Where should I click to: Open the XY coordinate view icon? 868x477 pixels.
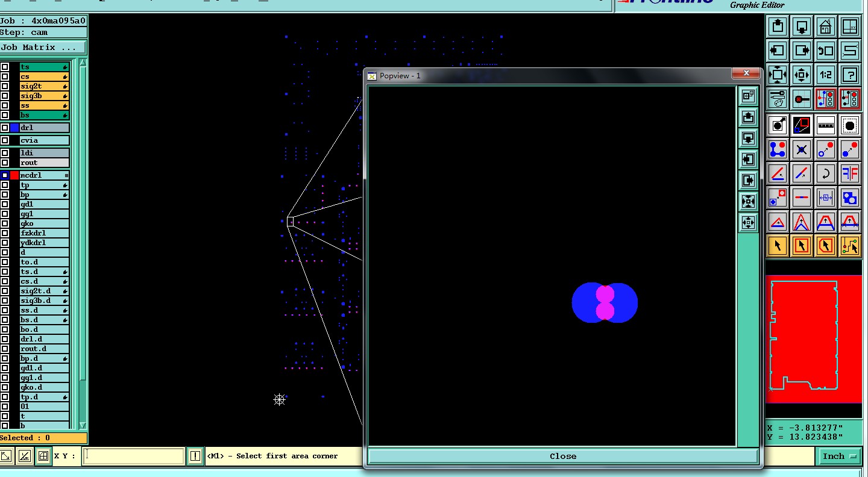[850, 26]
